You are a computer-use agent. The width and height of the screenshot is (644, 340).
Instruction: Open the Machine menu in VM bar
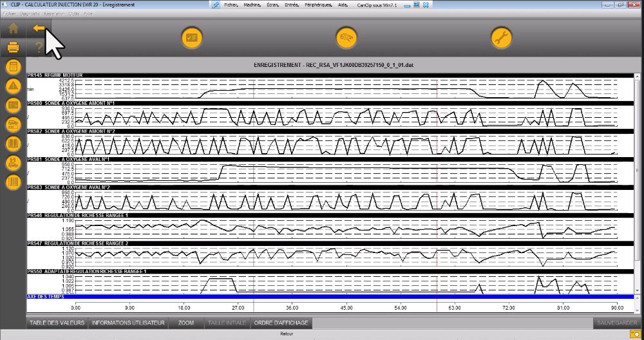(x=252, y=5)
